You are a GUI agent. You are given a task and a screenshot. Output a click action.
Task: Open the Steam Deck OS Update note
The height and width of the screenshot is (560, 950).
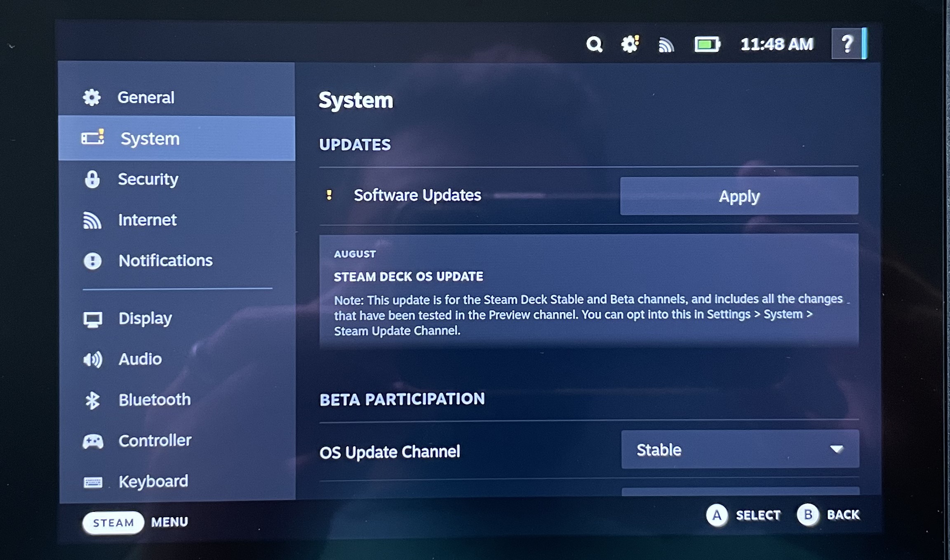(x=588, y=291)
